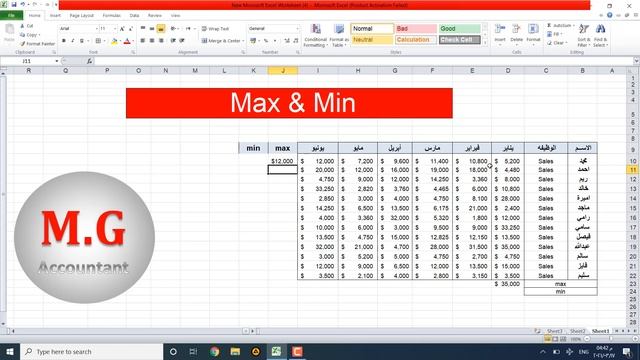Toggle Italic formatting

[x=73, y=41]
